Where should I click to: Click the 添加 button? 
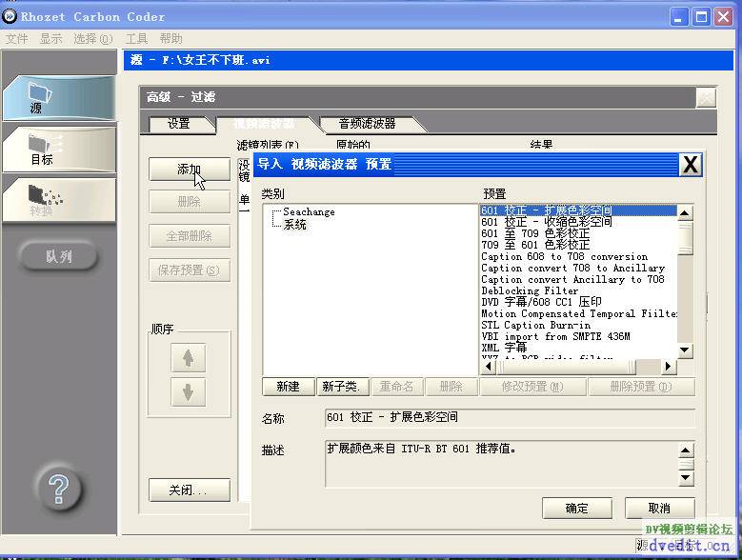tap(190, 169)
